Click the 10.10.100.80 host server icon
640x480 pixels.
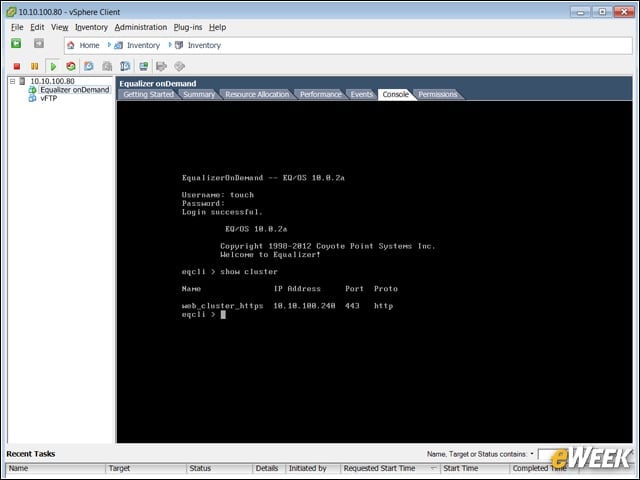point(22,81)
